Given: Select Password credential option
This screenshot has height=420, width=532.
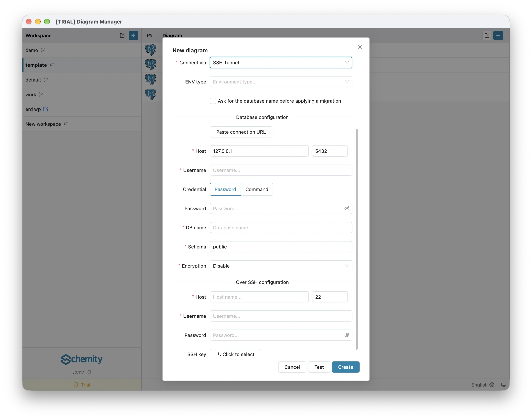Looking at the screenshot, I should (x=225, y=189).
